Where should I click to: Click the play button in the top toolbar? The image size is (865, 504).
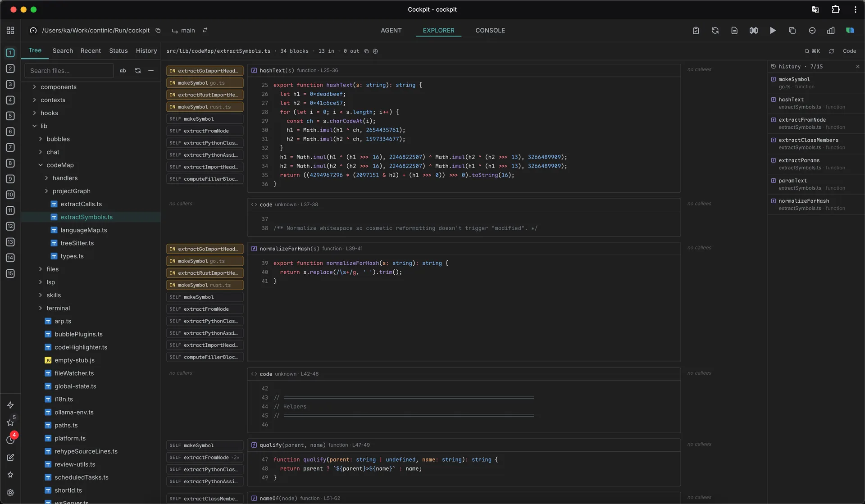click(x=773, y=30)
